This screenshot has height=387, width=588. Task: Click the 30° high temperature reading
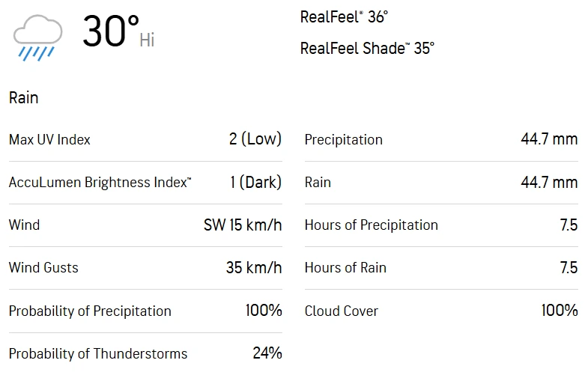coord(110,33)
